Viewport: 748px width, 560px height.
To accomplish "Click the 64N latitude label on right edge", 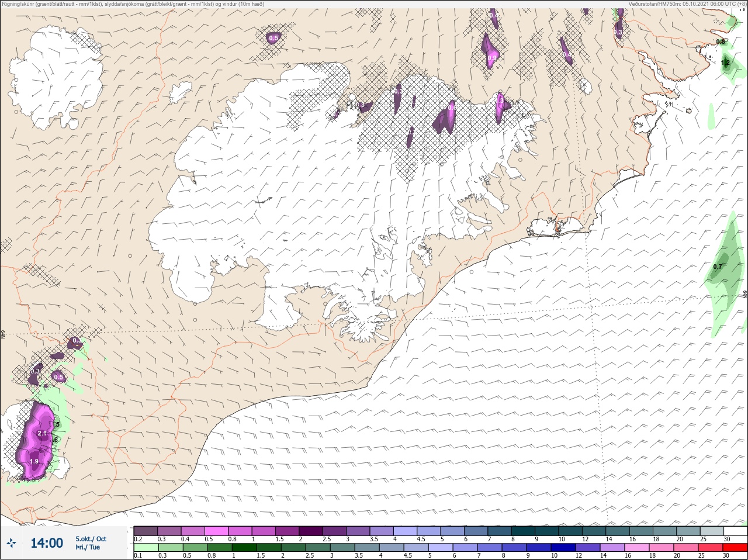I will pos(745,294).
